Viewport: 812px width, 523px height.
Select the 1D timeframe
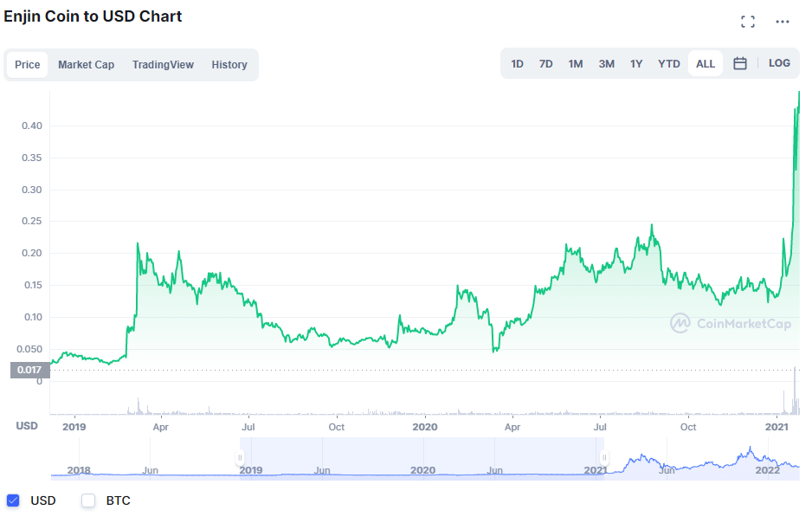pyautogui.click(x=517, y=63)
